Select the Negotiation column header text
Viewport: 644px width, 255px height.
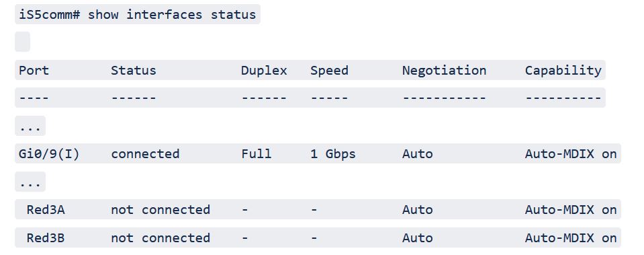click(x=444, y=71)
